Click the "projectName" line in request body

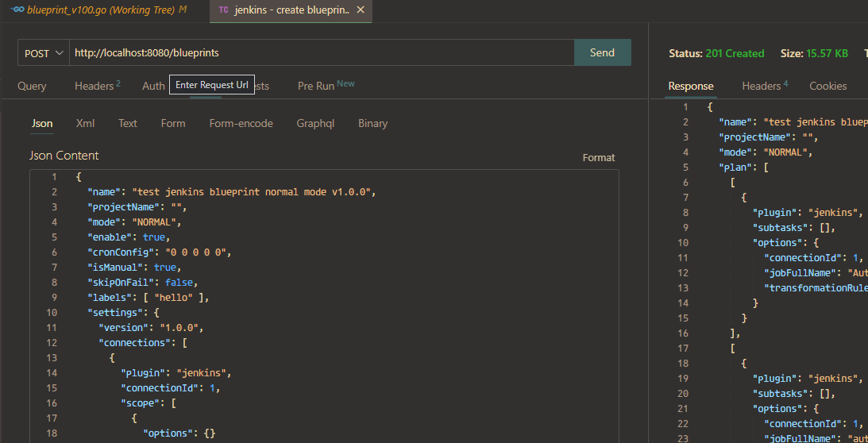click(x=137, y=207)
